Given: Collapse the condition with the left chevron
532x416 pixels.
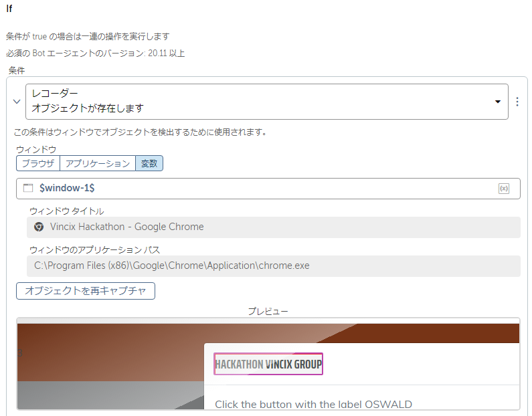Looking at the screenshot, I should 17,102.
